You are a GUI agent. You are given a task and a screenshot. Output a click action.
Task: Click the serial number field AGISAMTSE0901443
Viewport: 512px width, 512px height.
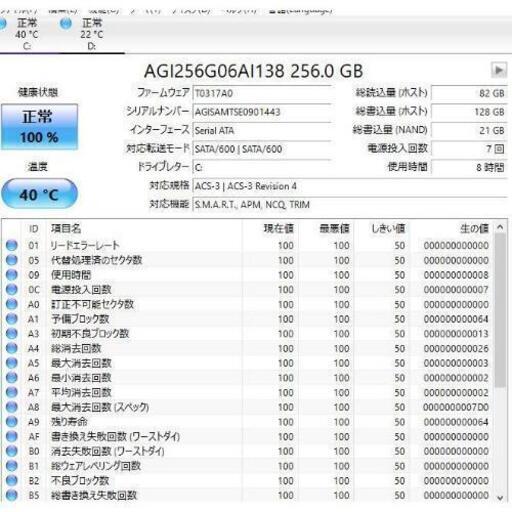[x=262, y=112]
